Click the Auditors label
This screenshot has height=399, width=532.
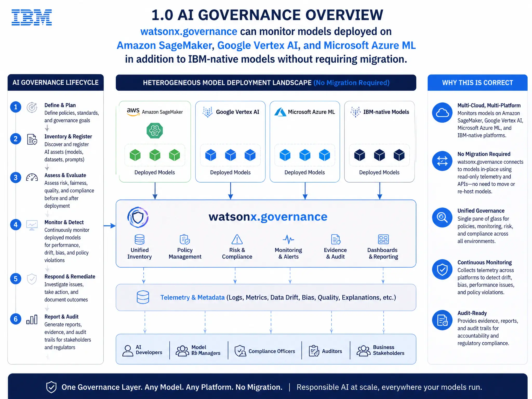tap(332, 351)
